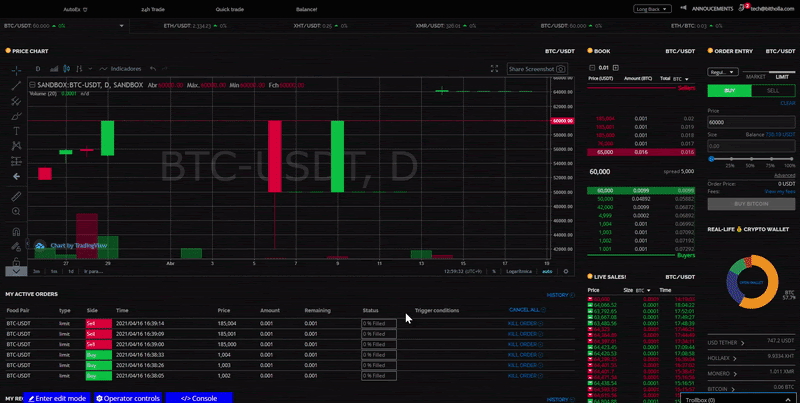This screenshot has height=403, width=800.
Task: Select the BUY side toggle
Action: (729, 90)
